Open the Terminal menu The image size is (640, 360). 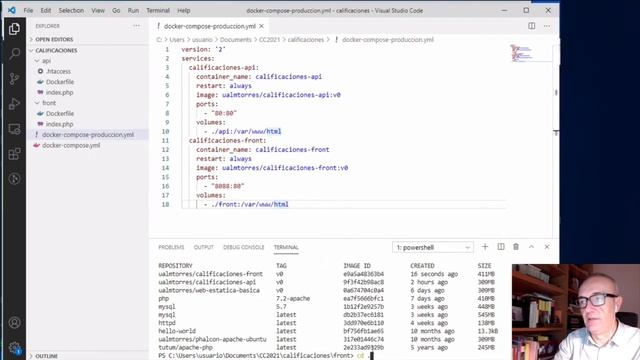click(158, 11)
